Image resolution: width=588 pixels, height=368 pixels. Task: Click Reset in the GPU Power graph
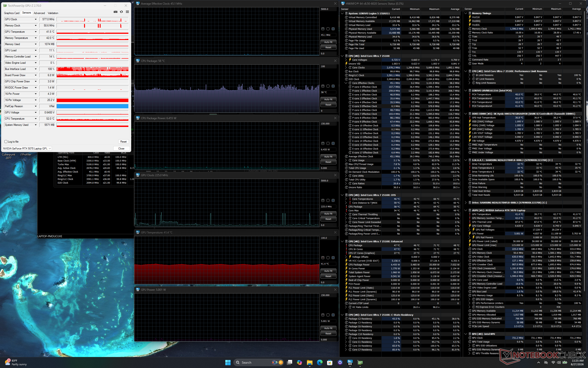point(328,333)
